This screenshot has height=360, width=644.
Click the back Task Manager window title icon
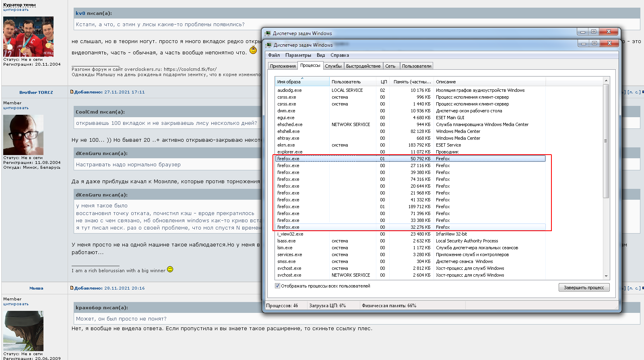click(268, 33)
